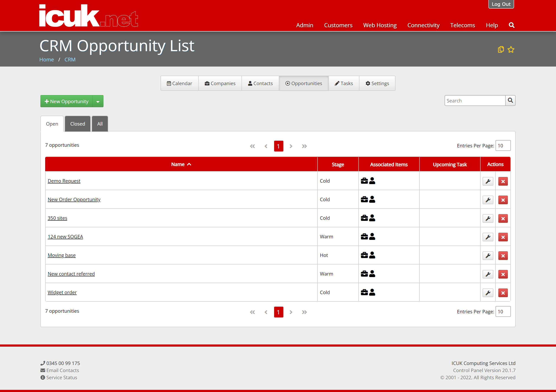The image size is (556, 392).
Task: Open the New contact referred link
Action: click(x=71, y=274)
